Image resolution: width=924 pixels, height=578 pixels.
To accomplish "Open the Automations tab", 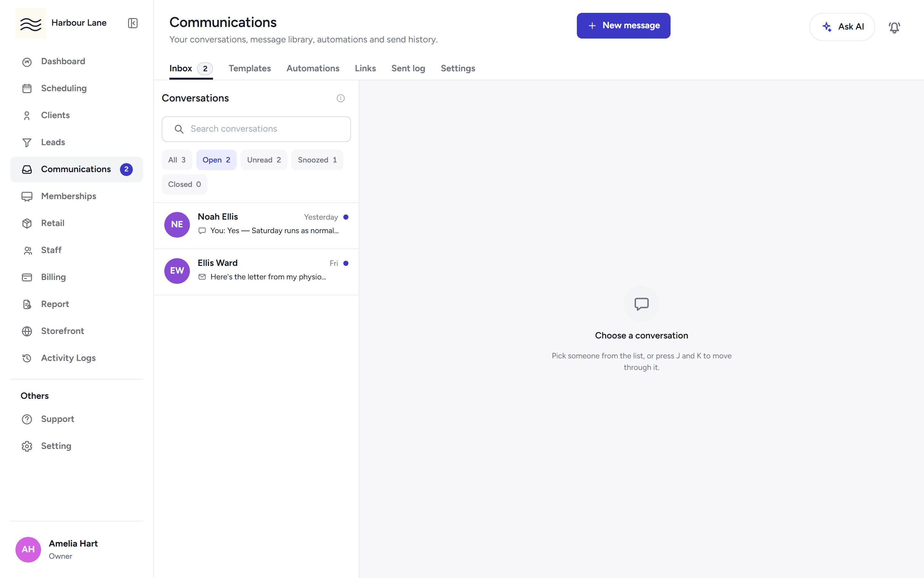I will (x=313, y=68).
